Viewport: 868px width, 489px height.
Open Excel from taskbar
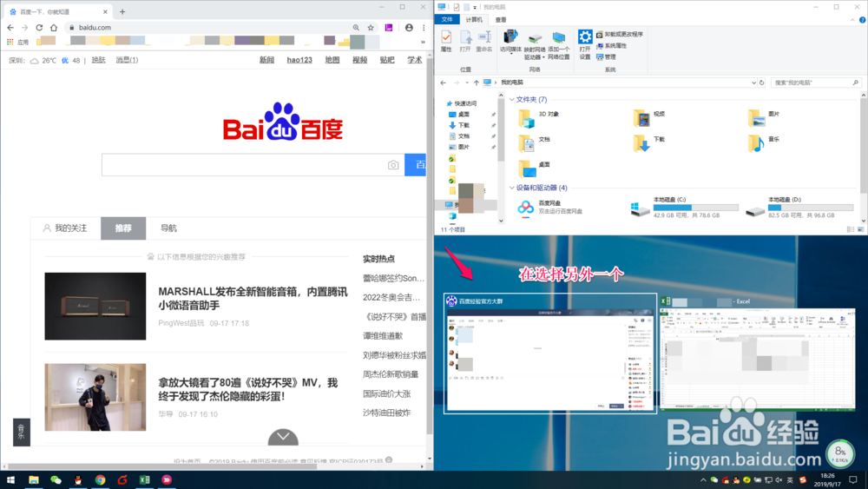144,480
